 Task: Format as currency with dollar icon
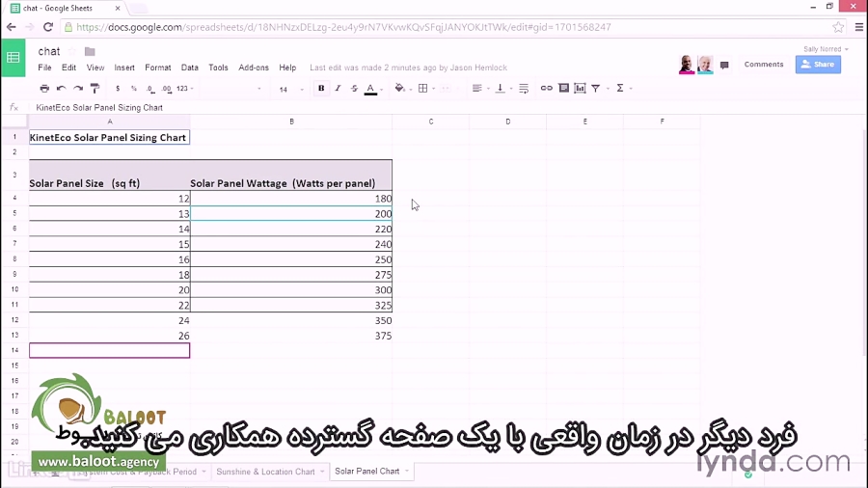118,89
